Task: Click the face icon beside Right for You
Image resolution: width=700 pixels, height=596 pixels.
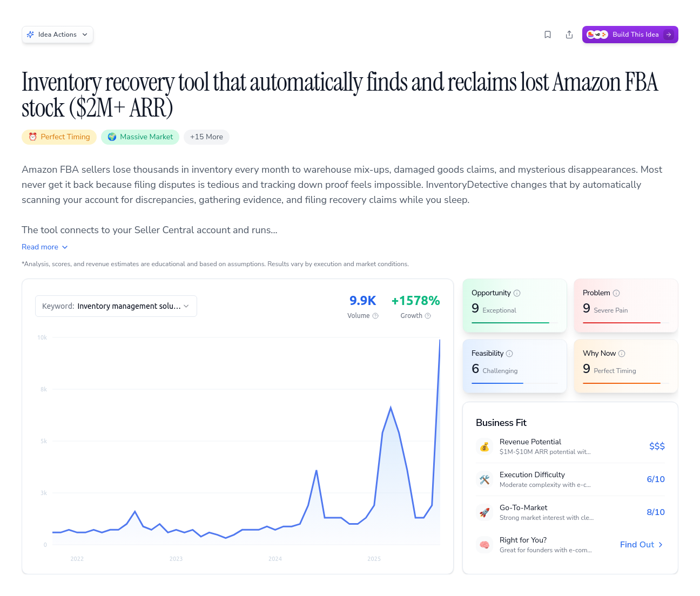Action: pyautogui.click(x=484, y=545)
